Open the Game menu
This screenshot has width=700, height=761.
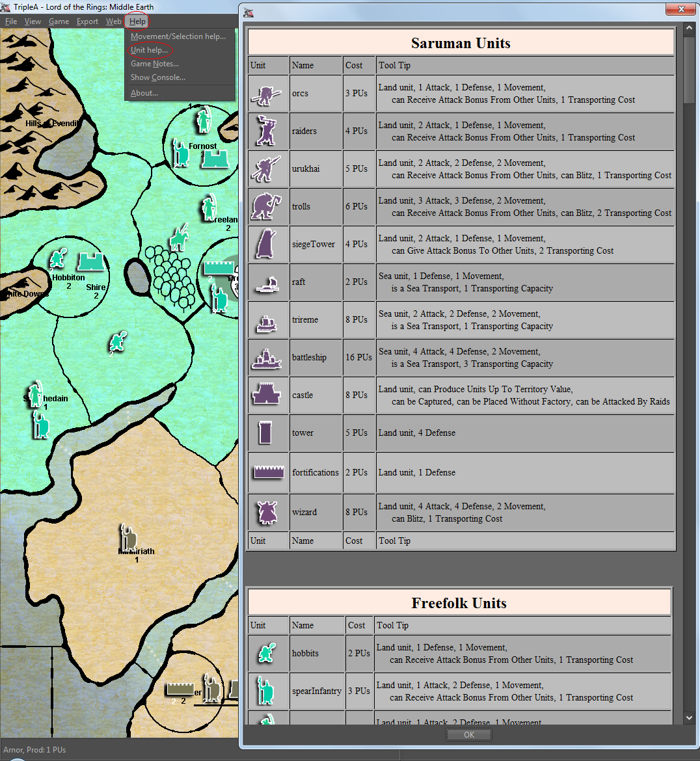(x=59, y=21)
